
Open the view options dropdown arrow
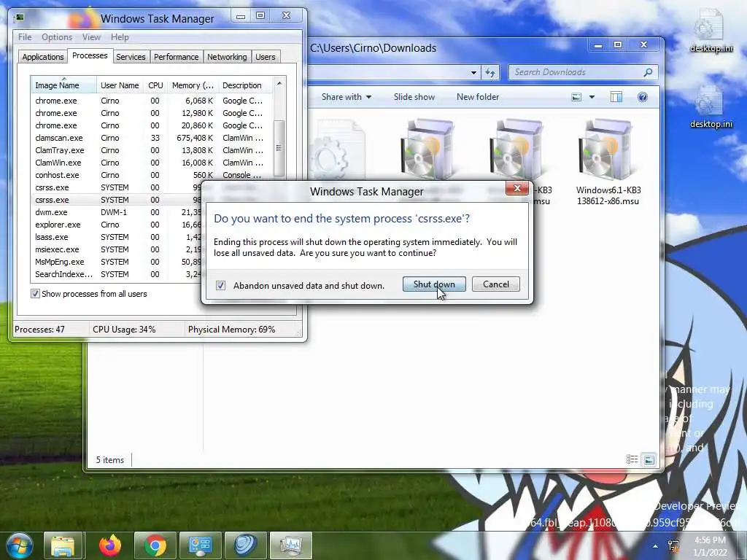click(592, 97)
